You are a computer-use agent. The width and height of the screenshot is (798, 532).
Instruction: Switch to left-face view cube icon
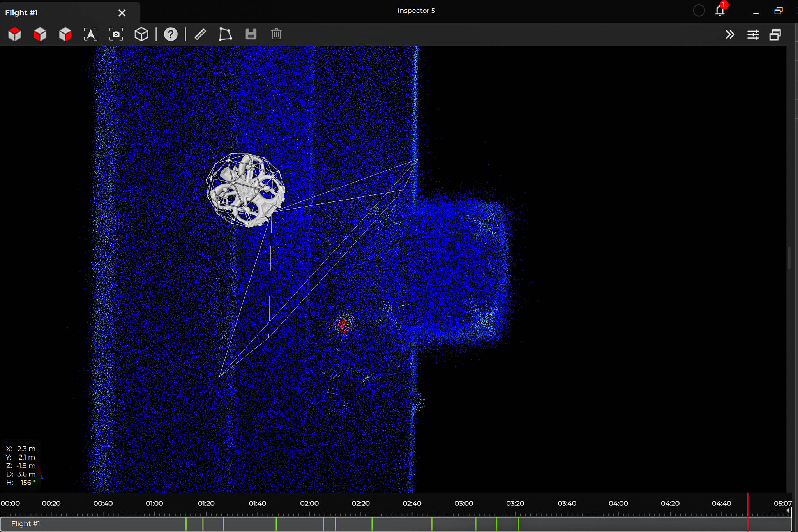[40, 34]
